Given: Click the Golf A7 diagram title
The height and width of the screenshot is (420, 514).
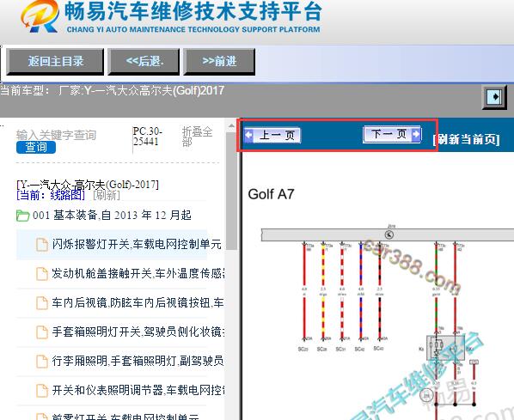Looking at the screenshot, I should [271, 194].
